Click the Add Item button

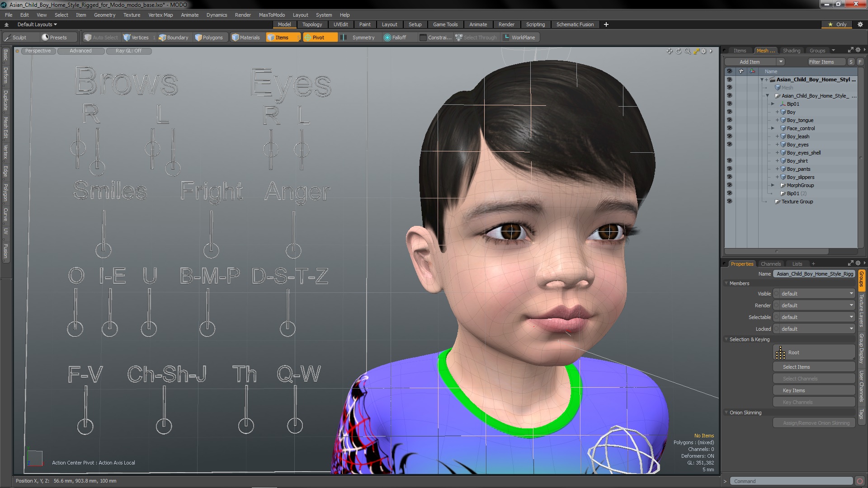[x=750, y=62]
